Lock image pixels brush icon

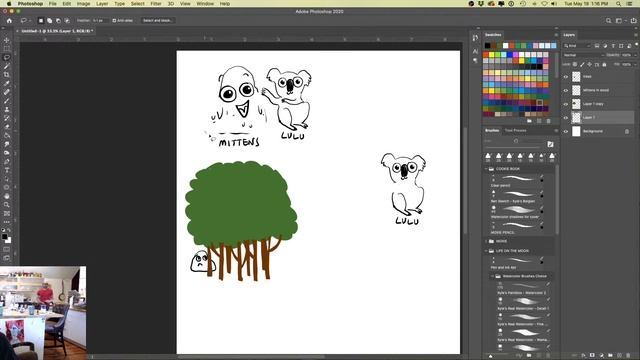[582, 64]
